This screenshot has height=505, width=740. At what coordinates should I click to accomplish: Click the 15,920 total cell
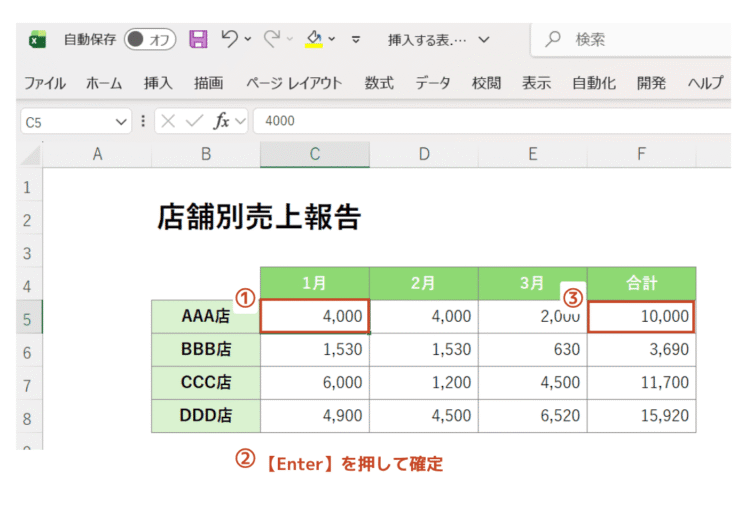(x=641, y=415)
